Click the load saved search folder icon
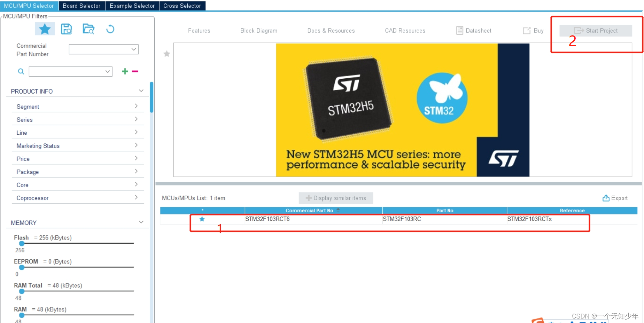644x323 pixels. [x=88, y=29]
